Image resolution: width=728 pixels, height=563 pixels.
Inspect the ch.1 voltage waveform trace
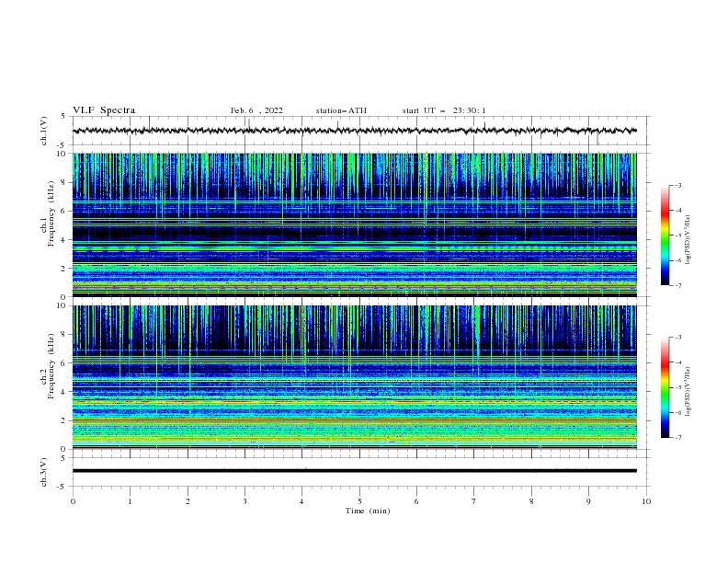pyautogui.click(x=355, y=131)
